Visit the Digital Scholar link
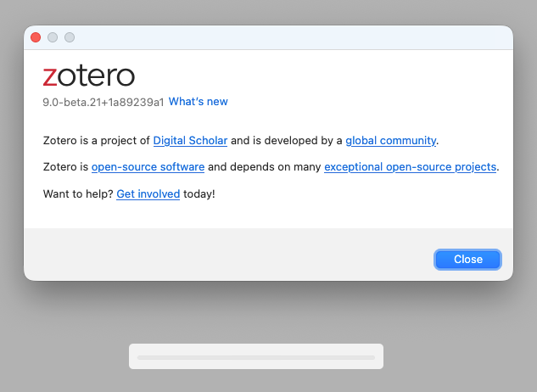 pyautogui.click(x=190, y=141)
